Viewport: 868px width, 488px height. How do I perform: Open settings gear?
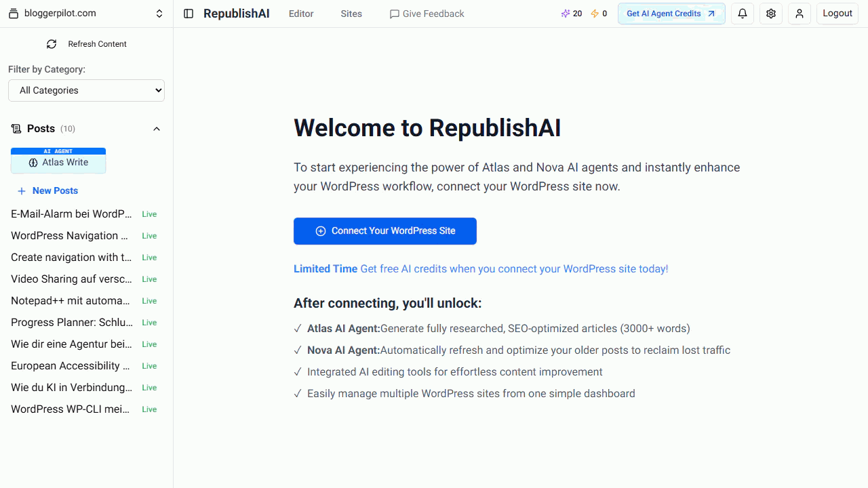pos(771,14)
